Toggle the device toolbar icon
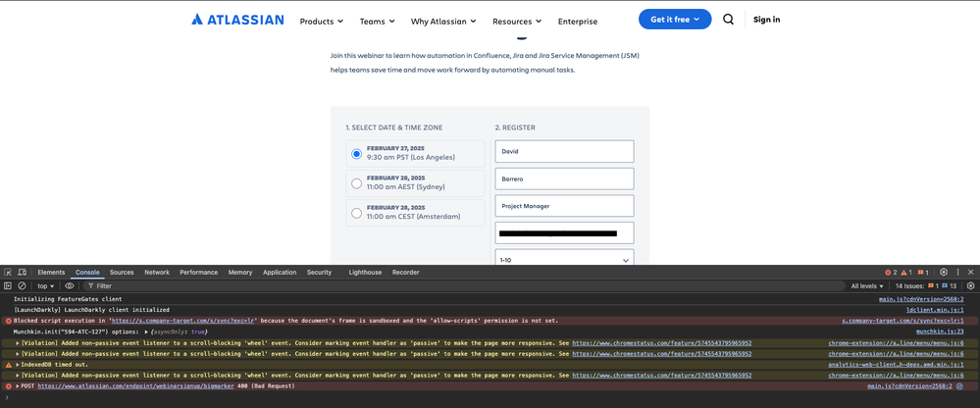Viewport: 980px width, 408px height. tap(22, 273)
